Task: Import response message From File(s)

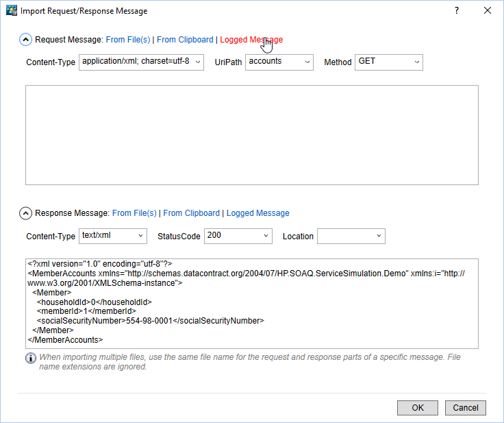Action: tap(134, 213)
